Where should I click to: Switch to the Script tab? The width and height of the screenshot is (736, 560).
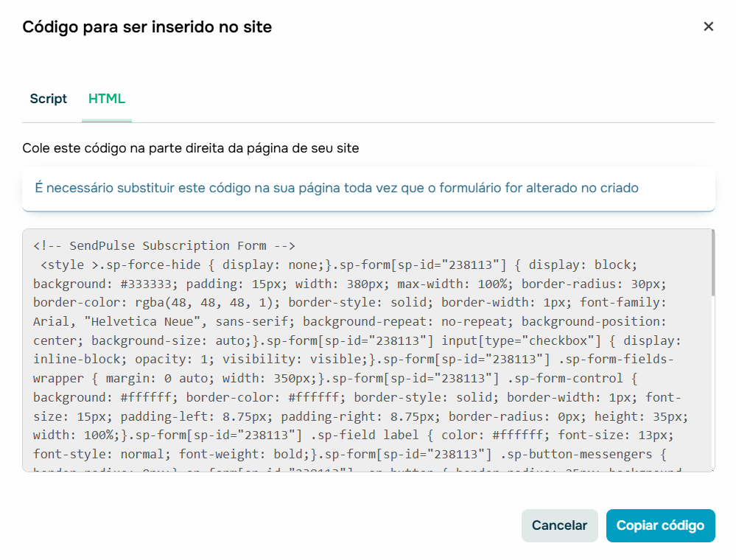[48, 98]
